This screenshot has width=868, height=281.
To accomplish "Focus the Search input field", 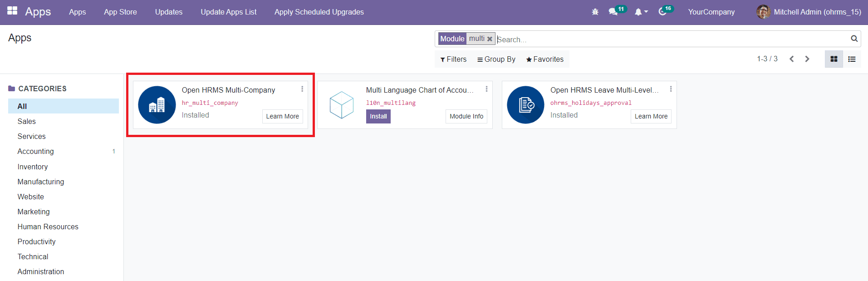I will (672, 39).
